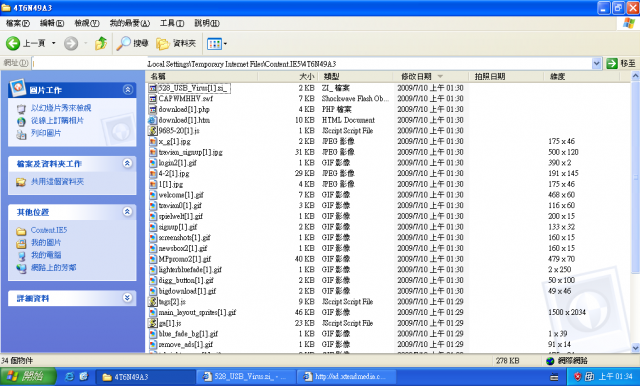Image resolution: width=640 pixels, height=386 pixels.
Task: Expand the address bar dropdown arrow
Action: pos(596,64)
